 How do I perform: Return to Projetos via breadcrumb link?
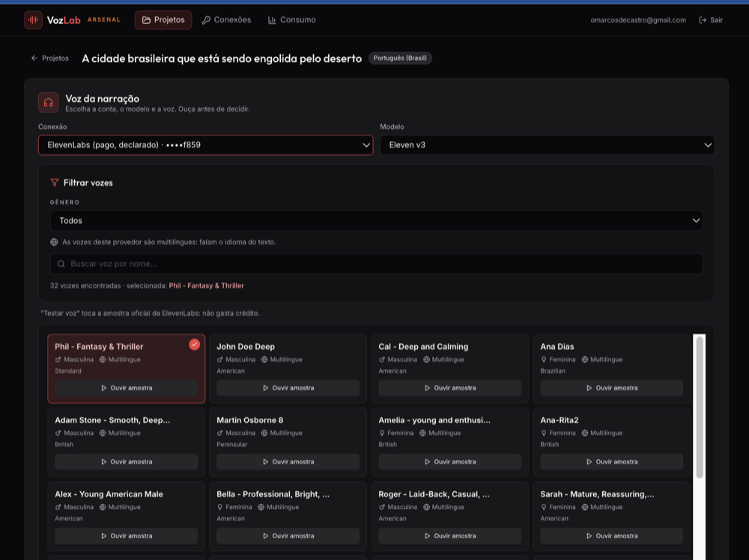tap(50, 58)
